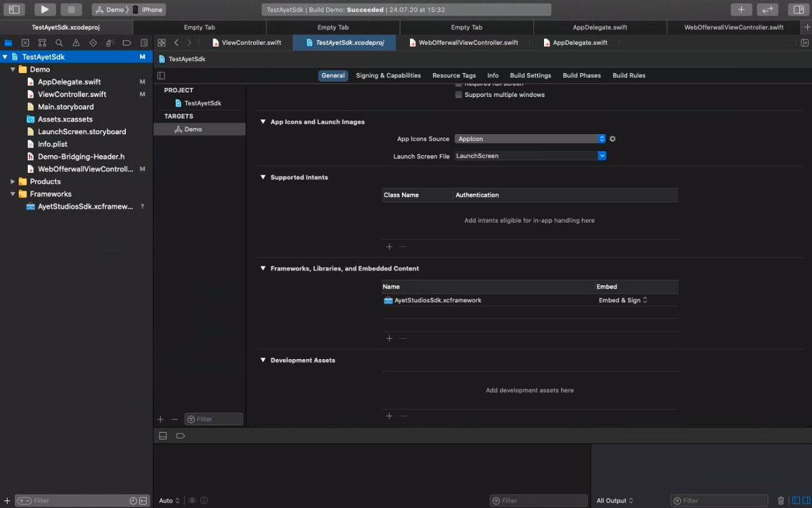812x508 pixels.
Task: Show the Debug navigator
Action: point(110,42)
